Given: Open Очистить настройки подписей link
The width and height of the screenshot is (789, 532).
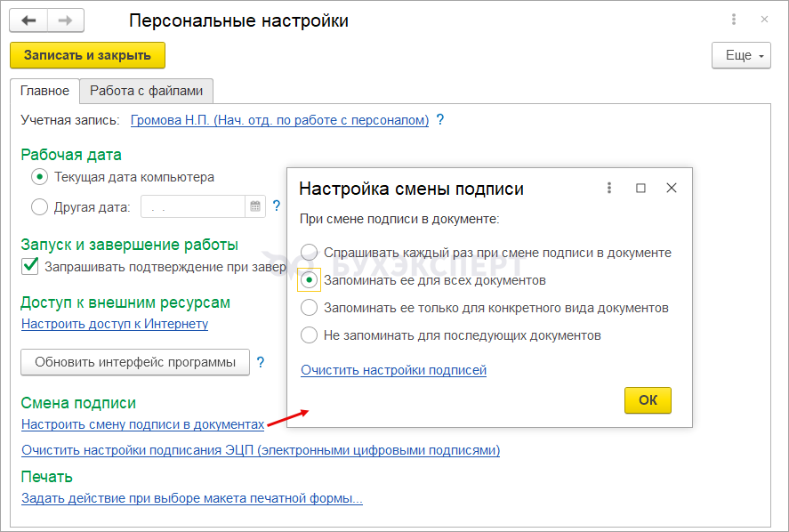Looking at the screenshot, I should 393,370.
